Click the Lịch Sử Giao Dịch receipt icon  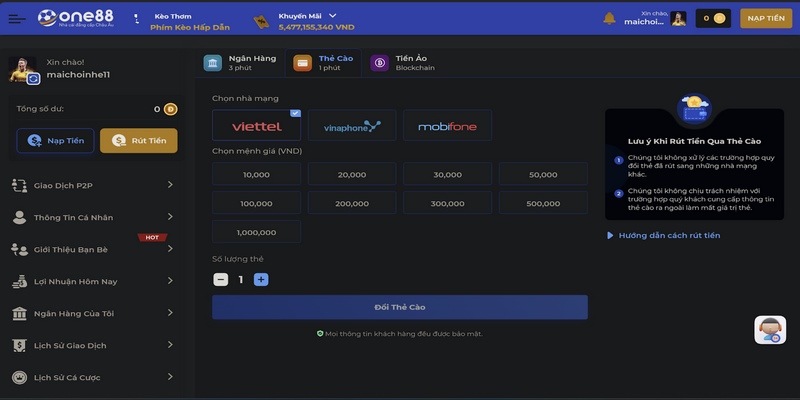(x=19, y=345)
